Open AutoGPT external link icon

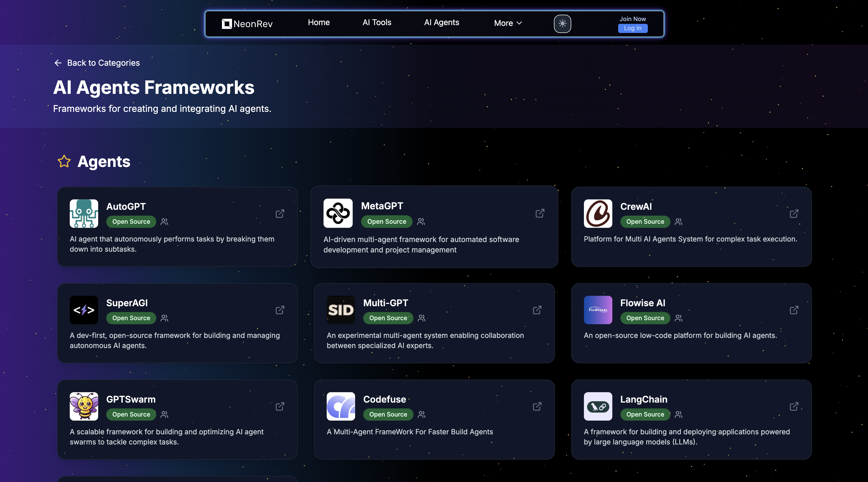point(280,214)
